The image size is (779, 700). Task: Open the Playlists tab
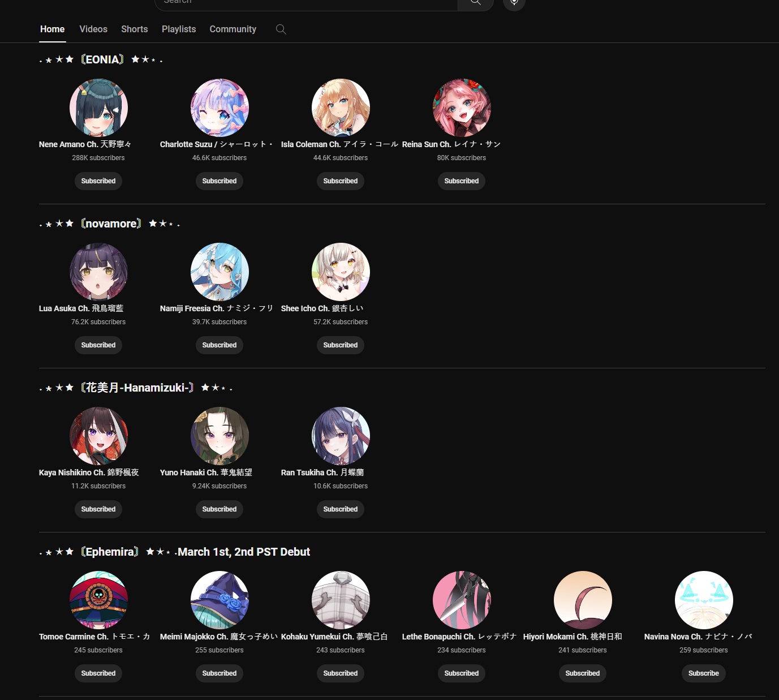pos(179,29)
